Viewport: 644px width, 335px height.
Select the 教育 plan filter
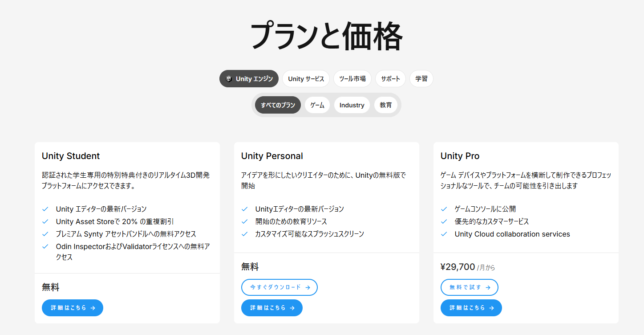pyautogui.click(x=385, y=105)
